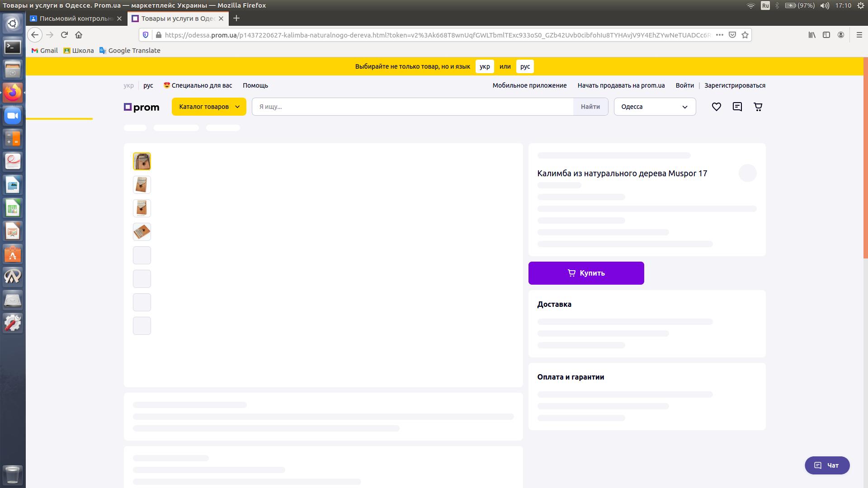Open the favorites heart icon
This screenshot has height=488, width=868.
[716, 107]
